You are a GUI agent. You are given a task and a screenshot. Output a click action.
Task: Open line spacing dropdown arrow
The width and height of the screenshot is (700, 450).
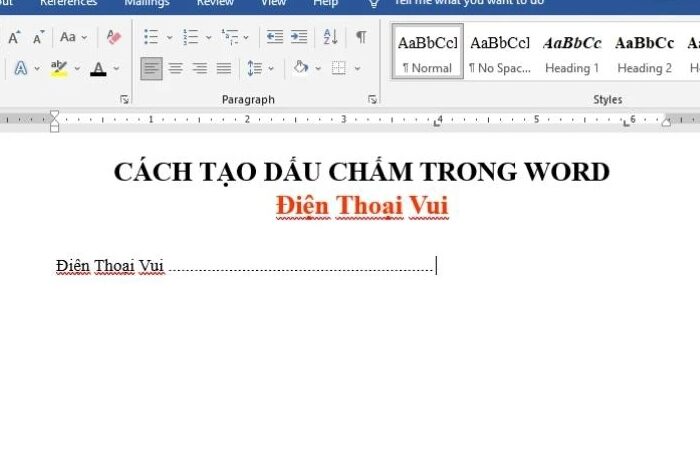pos(271,69)
